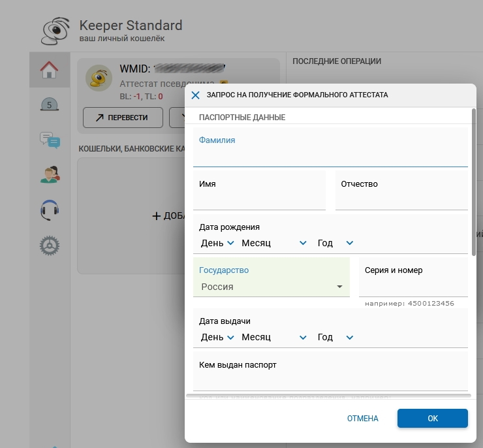Click the Keeper Standard logo

[55, 31]
